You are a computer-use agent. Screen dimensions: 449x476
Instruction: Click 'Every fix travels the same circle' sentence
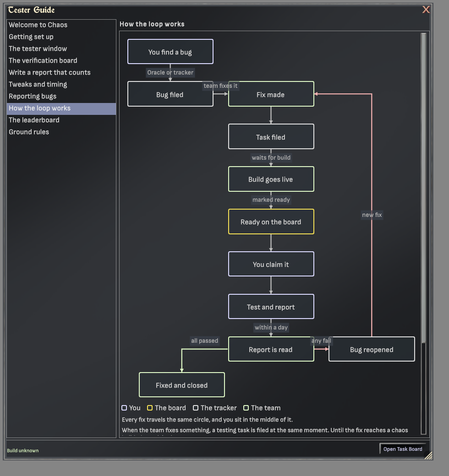[207, 420]
